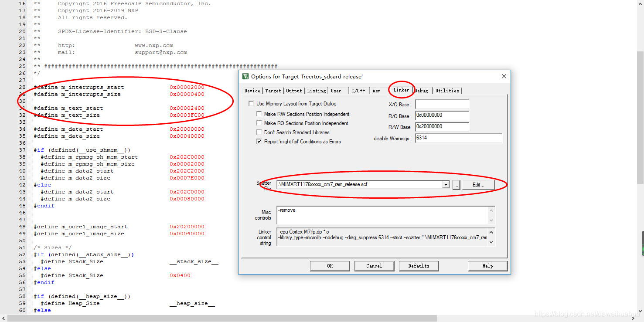This screenshot has height=322, width=644.
Task: Click '__stack_size__' value on line 53
Action: (194, 261)
